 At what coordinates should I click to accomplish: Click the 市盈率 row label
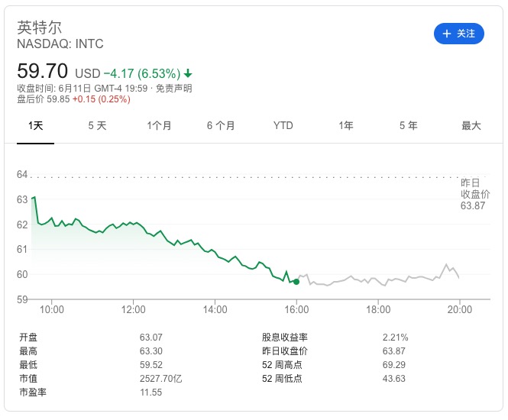coord(33,393)
